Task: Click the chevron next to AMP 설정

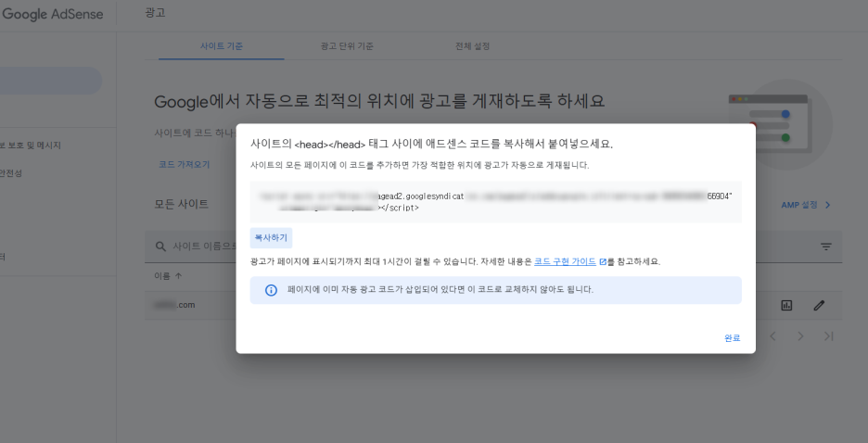Action: [x=828, y=205]
